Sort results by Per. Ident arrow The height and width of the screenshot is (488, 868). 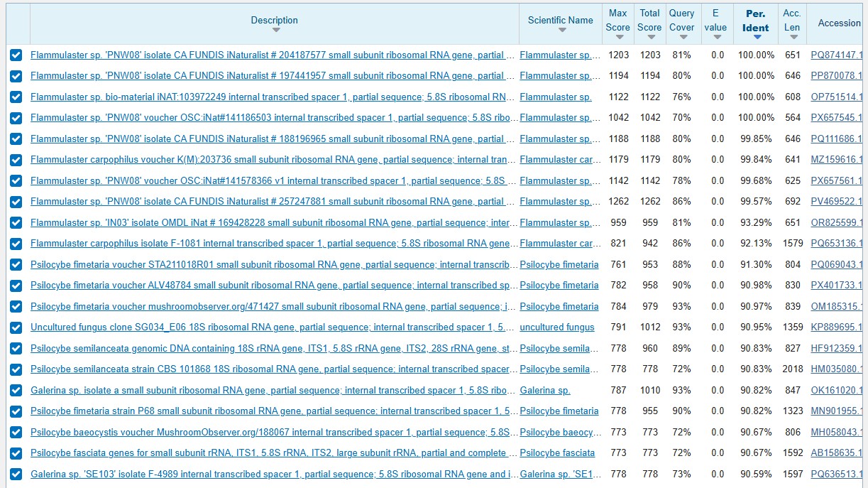click(x=757, y=37)
